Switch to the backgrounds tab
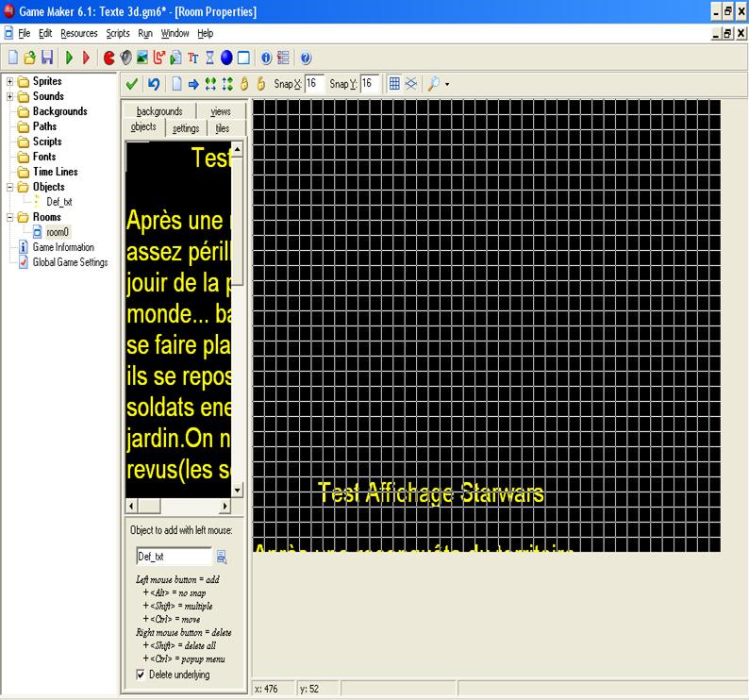 (x=159, y=111)
